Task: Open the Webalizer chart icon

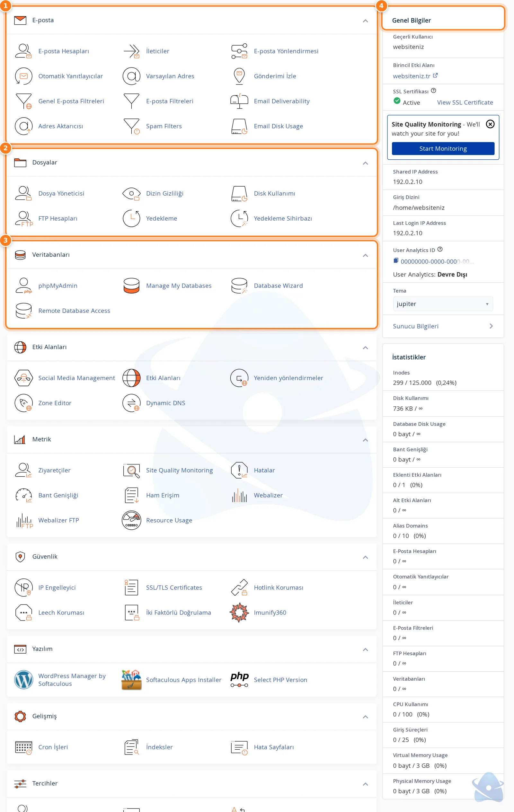Action: tap(239, 495)
